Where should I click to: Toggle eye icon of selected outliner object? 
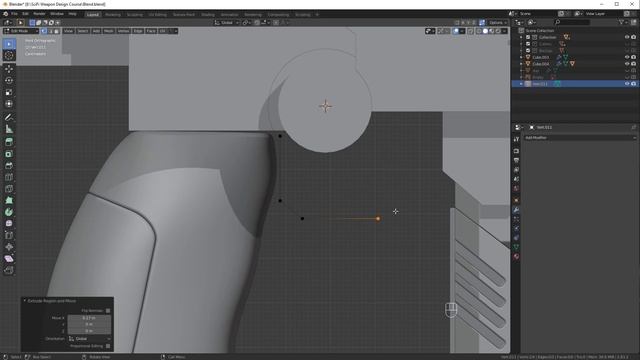[x=627, y=84]
